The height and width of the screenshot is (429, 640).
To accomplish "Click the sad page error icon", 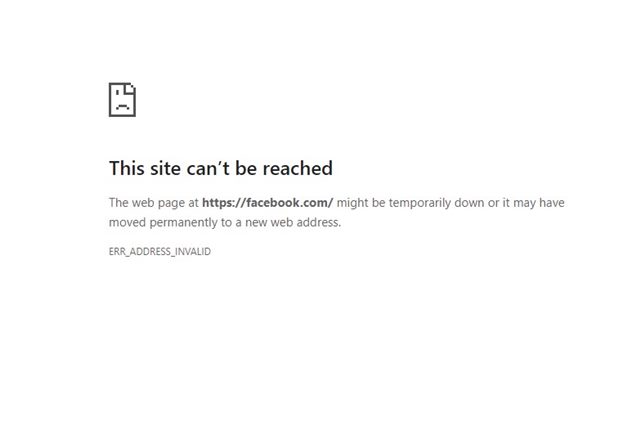I will pyautogui.click(x=122, y=100).
